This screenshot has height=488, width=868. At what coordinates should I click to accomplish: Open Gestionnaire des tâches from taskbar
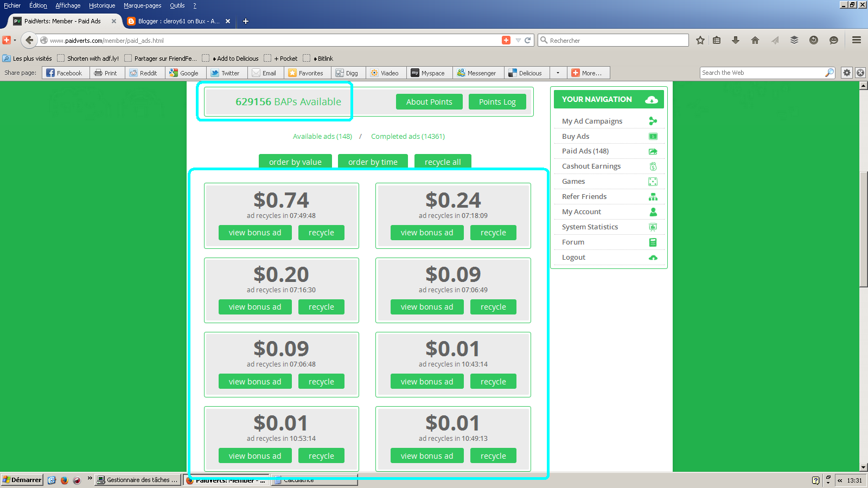138,480
